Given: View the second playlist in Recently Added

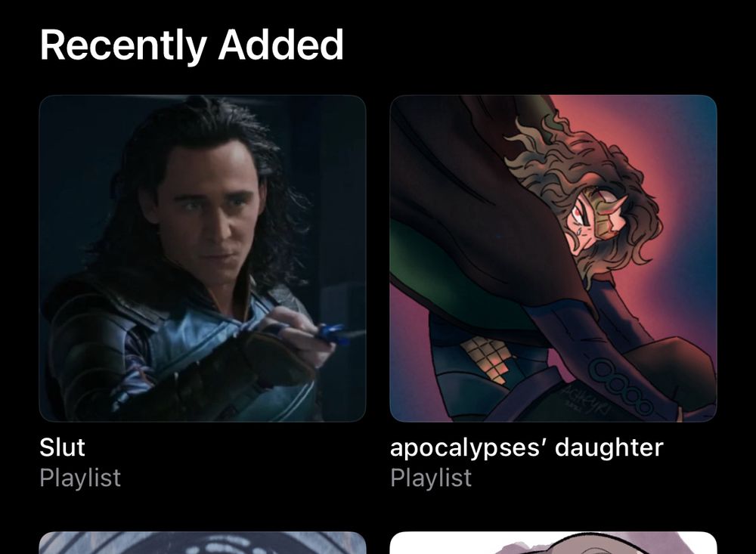Looking at the screenshot, I should 553,258.
